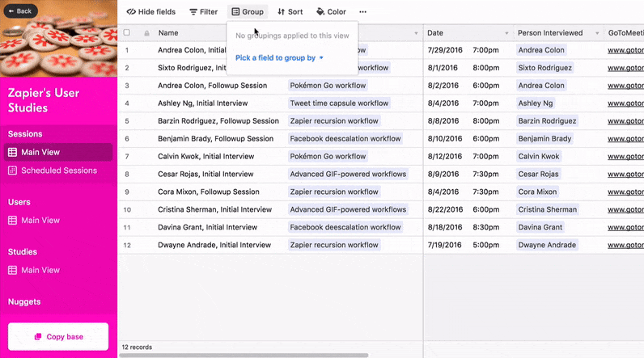Select 'Ashley Ng, Initial Interview' cell
The image size is (644, 358).
tap(203, 103)
